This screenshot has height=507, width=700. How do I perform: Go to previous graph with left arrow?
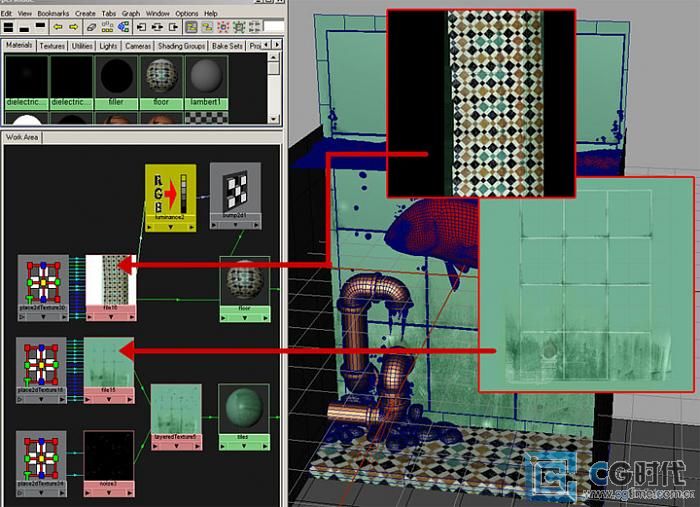(58, 27)
